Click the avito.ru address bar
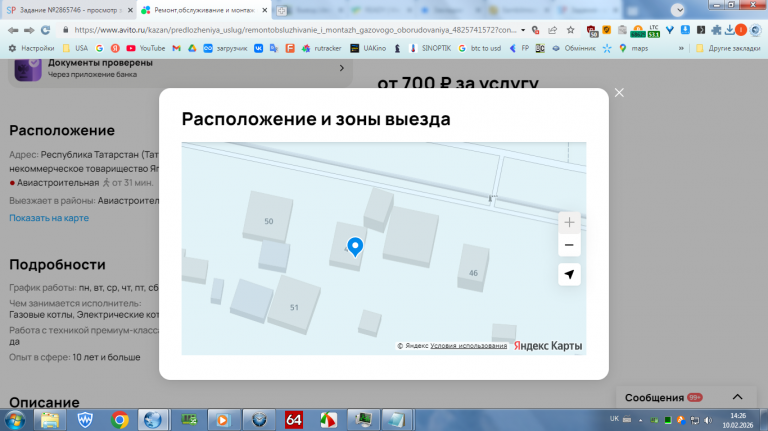 tap(295, 30)
